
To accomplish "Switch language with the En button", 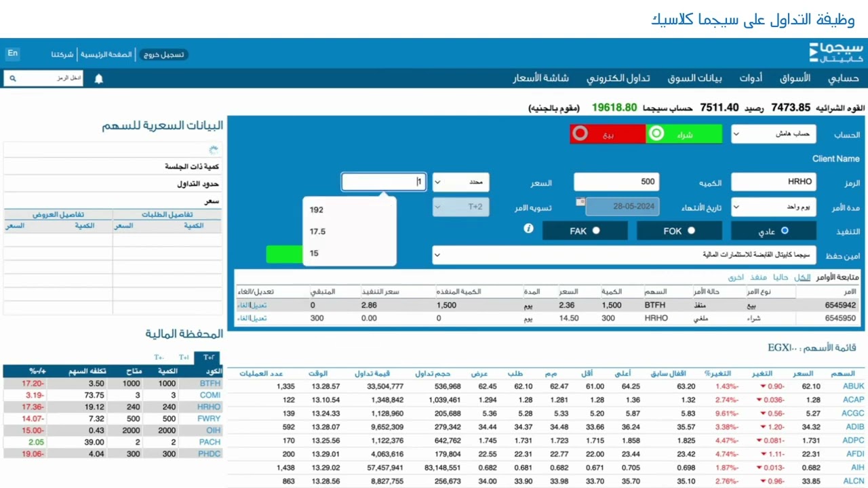I will click(13, 54).
